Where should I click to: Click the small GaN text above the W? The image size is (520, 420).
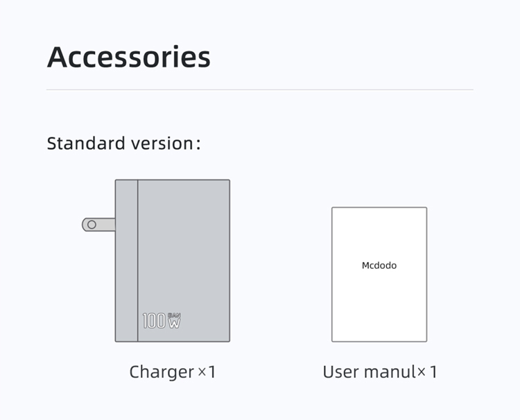point(175,315)
